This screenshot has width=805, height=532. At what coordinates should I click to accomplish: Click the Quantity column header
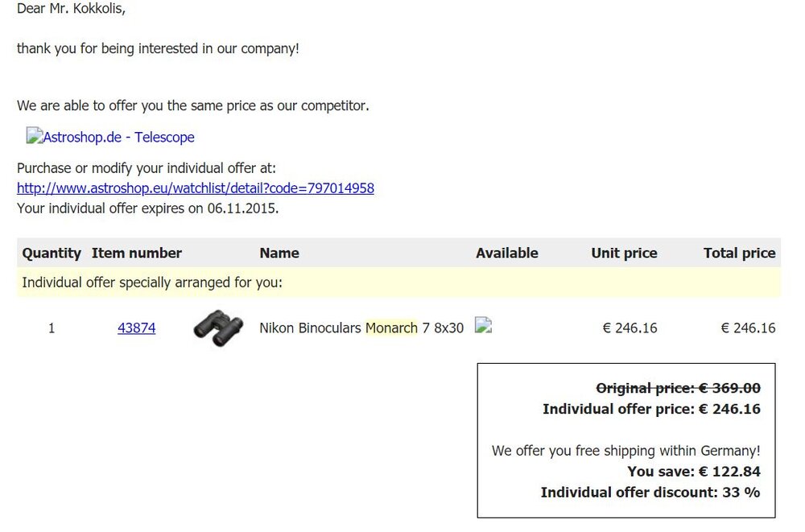point(52,253)
